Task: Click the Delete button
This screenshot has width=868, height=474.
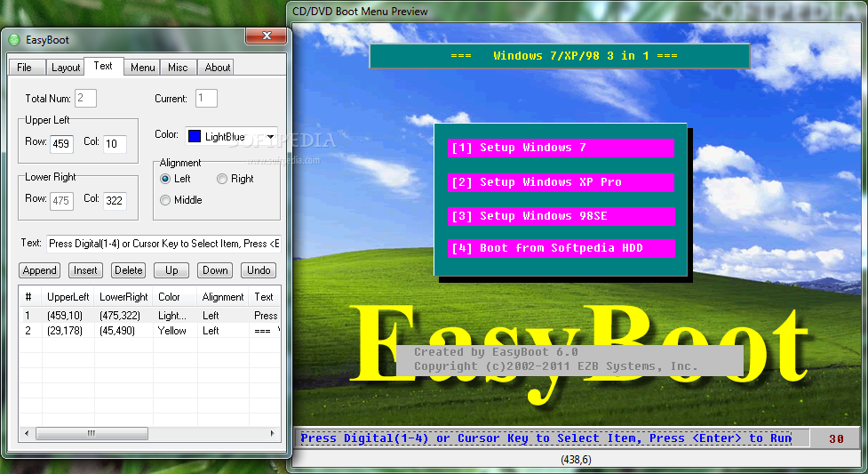Action: pos(129,270)
